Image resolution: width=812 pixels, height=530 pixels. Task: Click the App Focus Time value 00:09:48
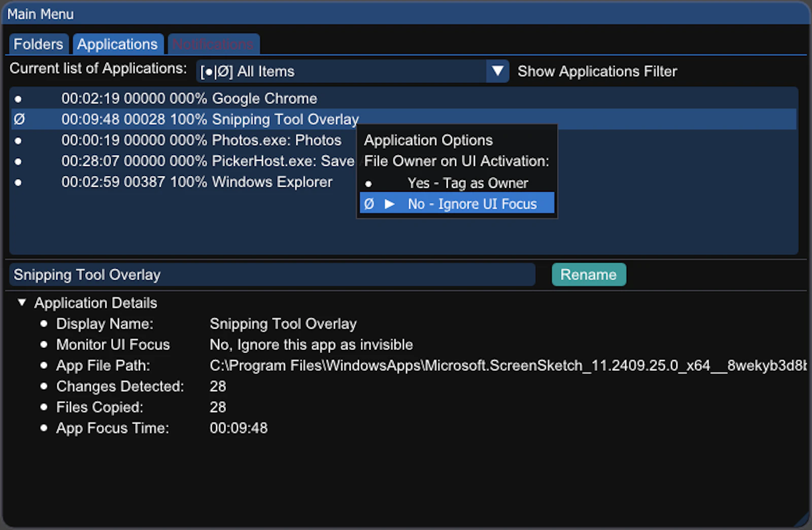point(239,428)
